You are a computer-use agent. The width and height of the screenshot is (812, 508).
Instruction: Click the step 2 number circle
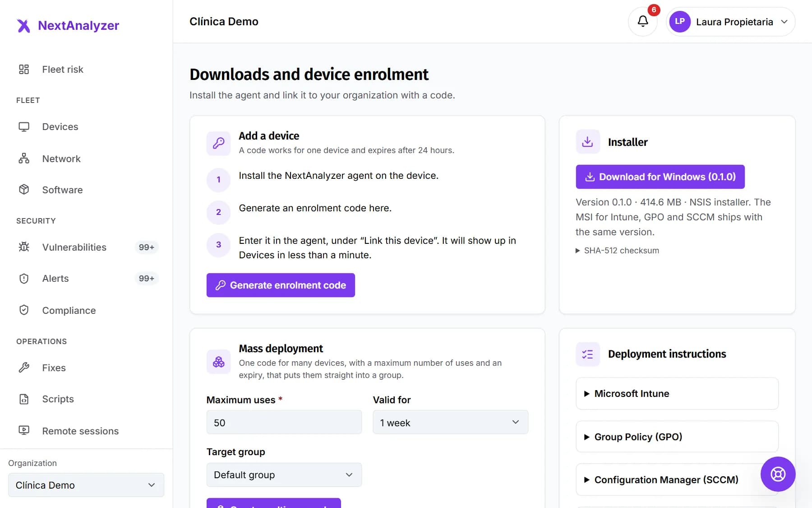218,212
